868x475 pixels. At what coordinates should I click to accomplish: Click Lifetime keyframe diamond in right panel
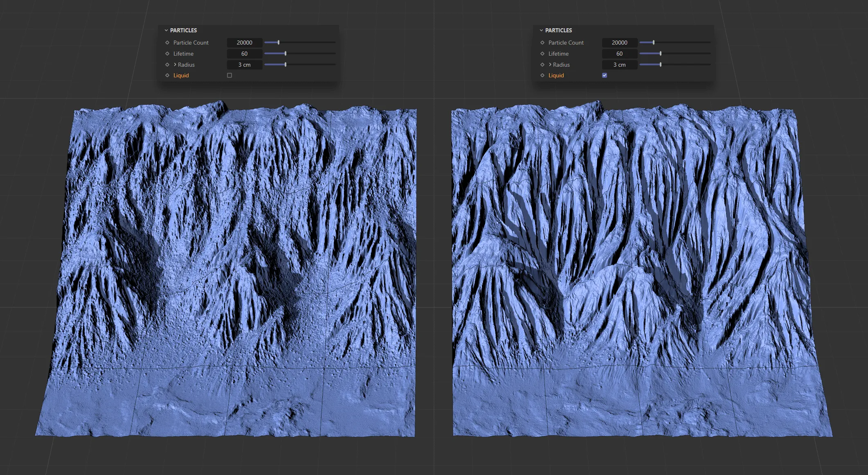(542, 54)
